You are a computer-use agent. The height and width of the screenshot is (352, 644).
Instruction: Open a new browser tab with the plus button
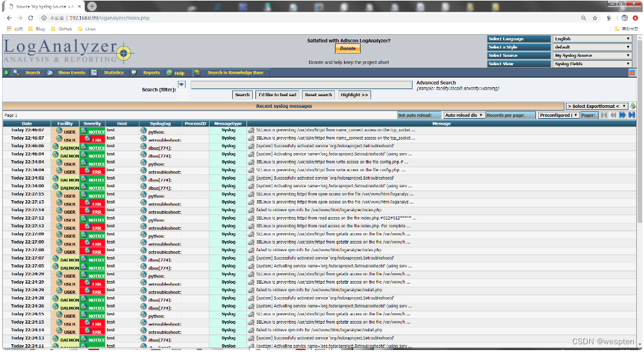coord(92,6)
